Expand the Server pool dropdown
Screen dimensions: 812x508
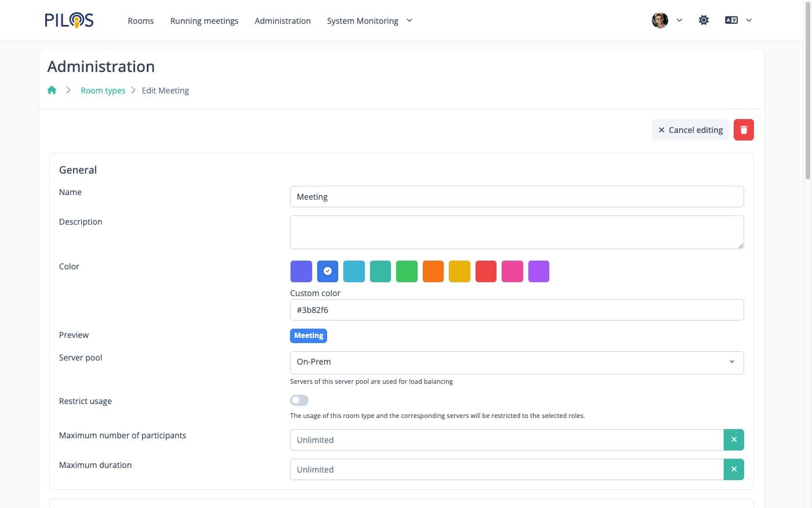pos(516,362)
